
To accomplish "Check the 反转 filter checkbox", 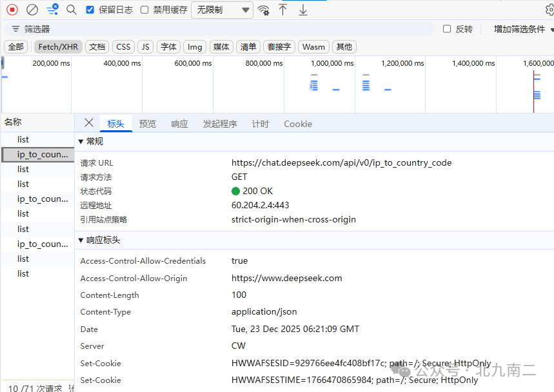I will pos(446,28).
